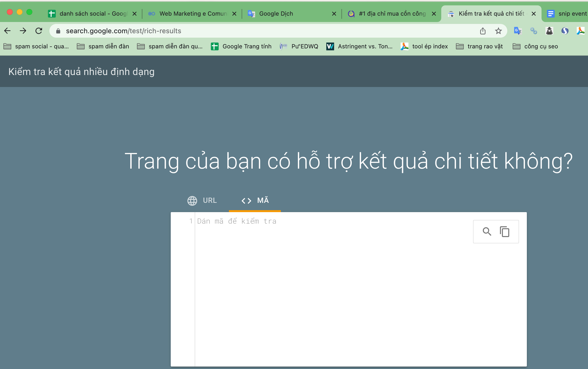Click the globe icon beside URL
588x369 pixels.
(192, 201)
